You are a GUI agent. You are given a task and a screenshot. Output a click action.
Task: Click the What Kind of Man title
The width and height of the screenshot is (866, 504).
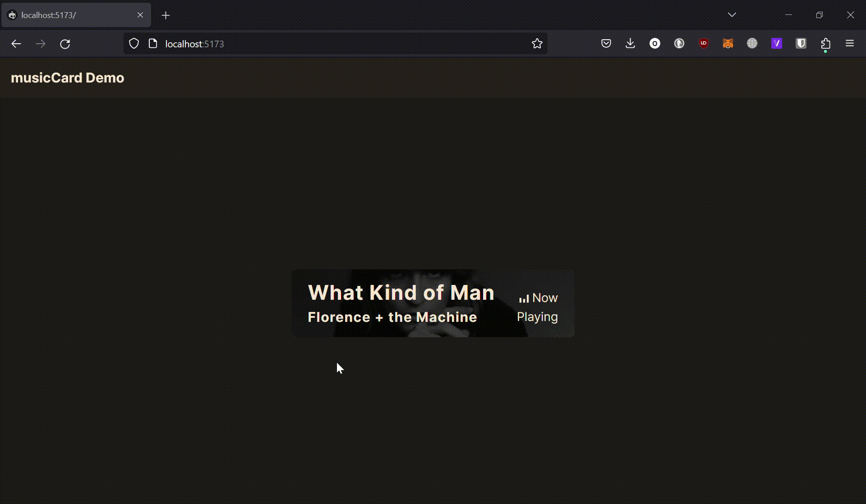pos(401,293)
